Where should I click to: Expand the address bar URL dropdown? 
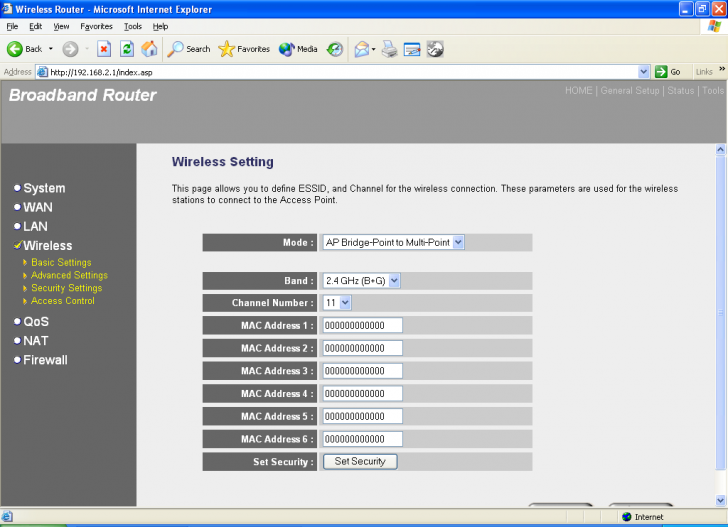[x=644, y=72]
